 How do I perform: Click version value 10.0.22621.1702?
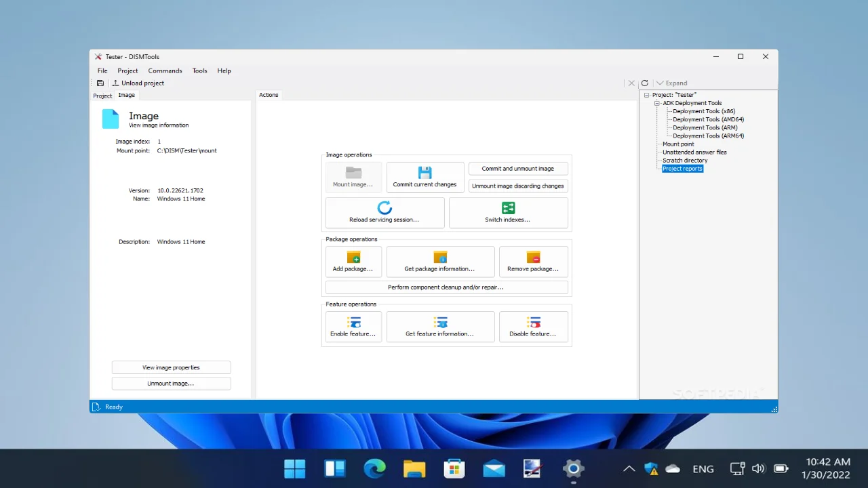coord(180,190)
